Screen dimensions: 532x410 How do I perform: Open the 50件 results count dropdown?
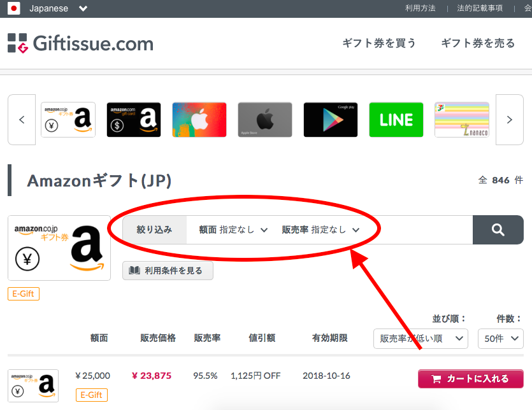[501, 339]
